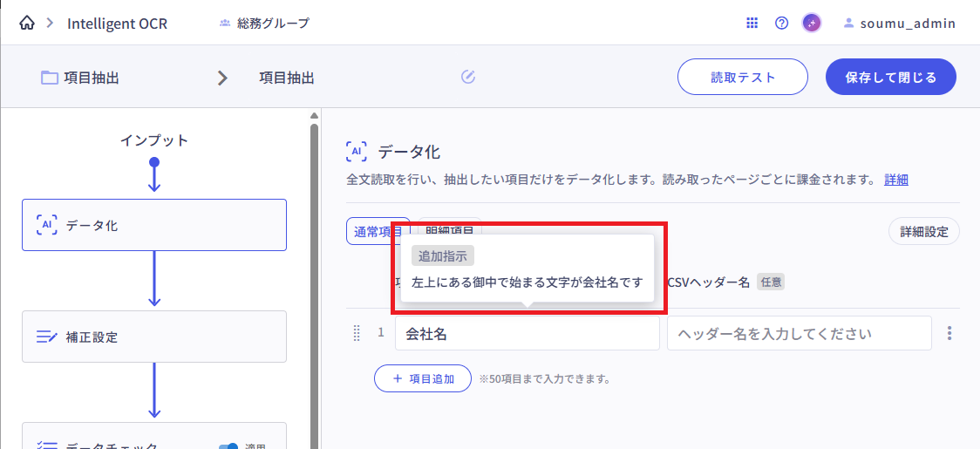Open the apps grid menu
This screenshot has width=980, height=449.
(752, 24)
